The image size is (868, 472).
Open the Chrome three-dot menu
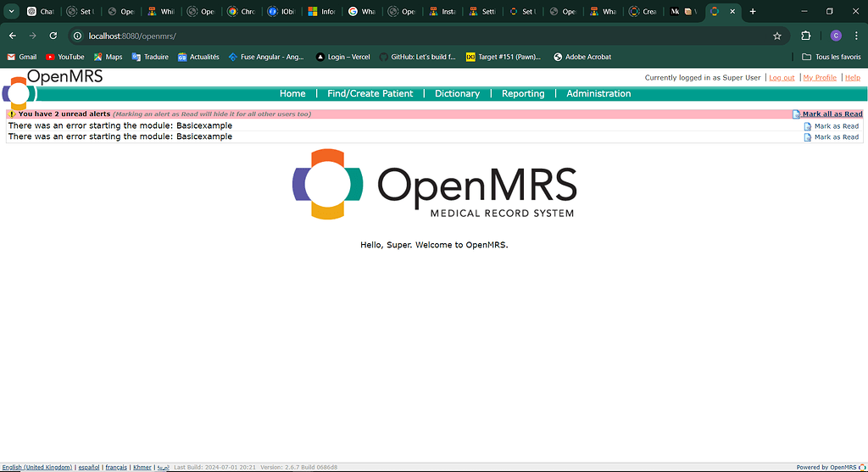point(856,36)
